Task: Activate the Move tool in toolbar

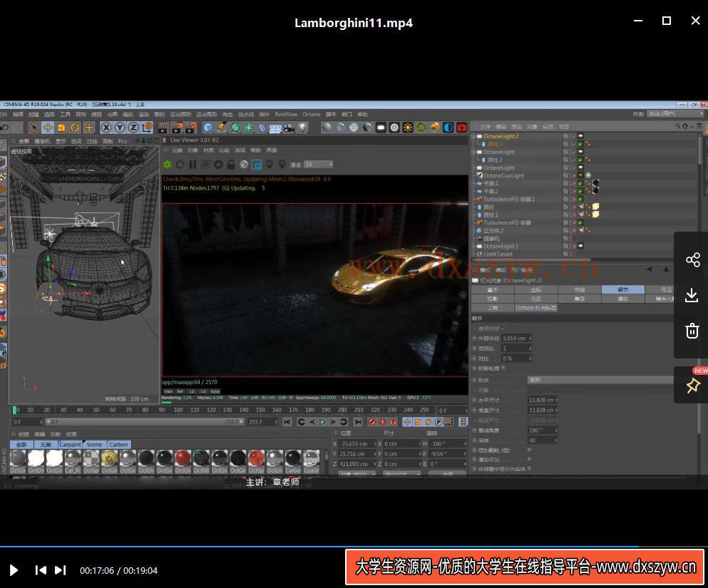Action: (x=47, y=128)
